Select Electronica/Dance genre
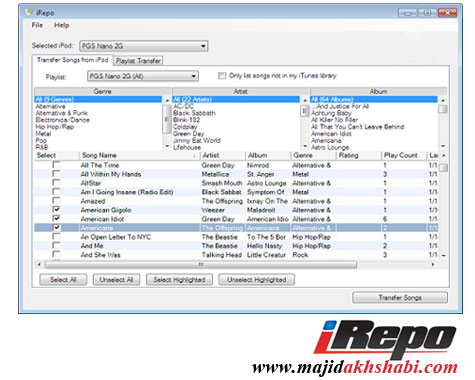Image resolution: width=475 pixels, height=380 pixels. tap(62, 120)
